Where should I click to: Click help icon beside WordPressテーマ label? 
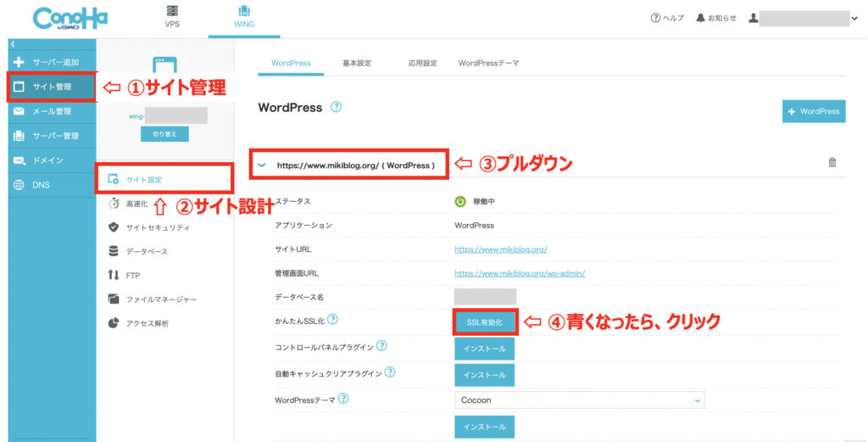click(343, 398)
